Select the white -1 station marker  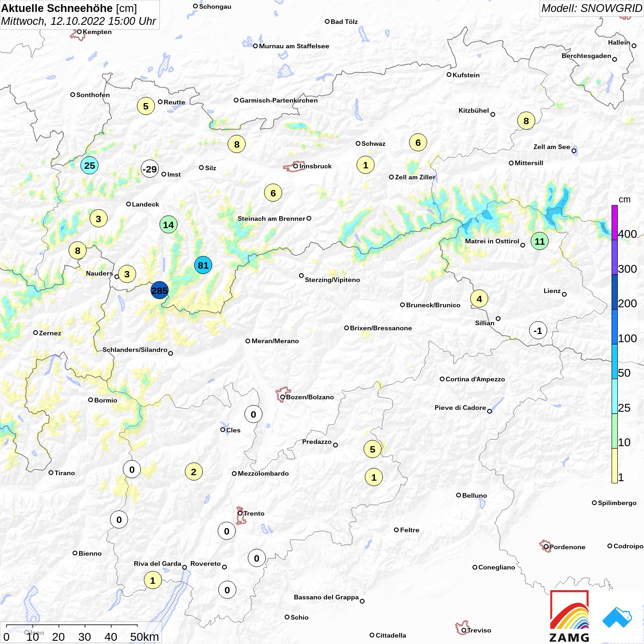pyautogui.click(x=538, y=330)
